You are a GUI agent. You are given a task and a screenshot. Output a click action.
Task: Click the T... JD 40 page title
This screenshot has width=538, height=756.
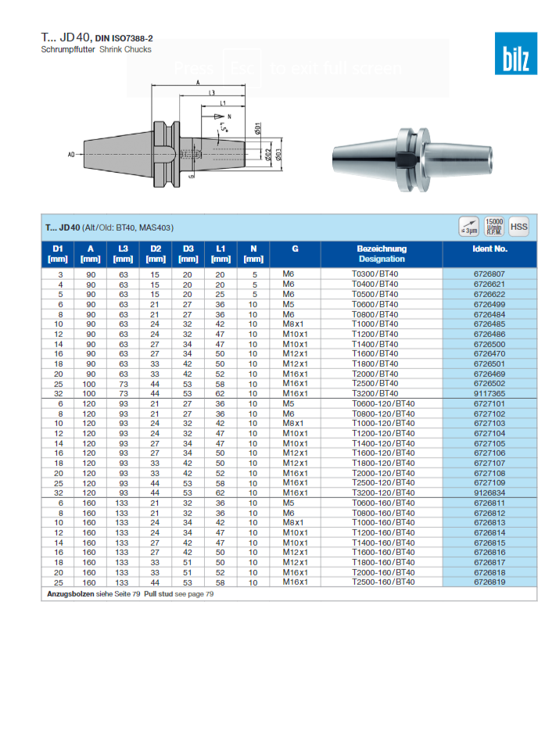(x=66, y=37)
